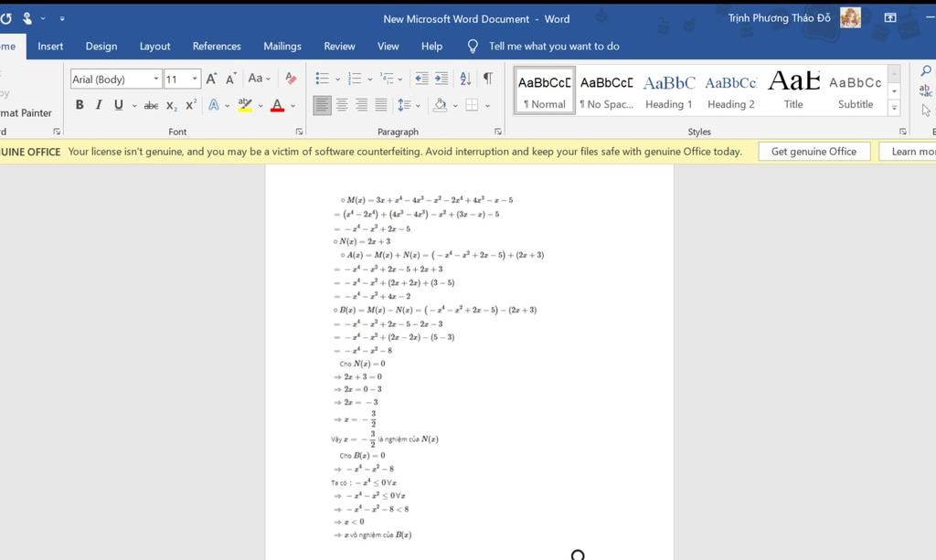
Task: Click Ribbon Display Options icon
Action: 890,18
